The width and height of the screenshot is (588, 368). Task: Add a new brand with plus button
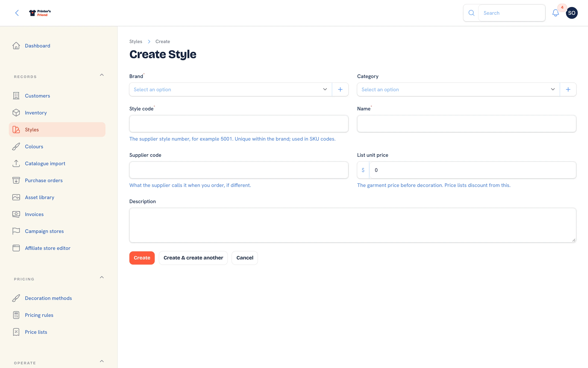[x=340, y=89]
